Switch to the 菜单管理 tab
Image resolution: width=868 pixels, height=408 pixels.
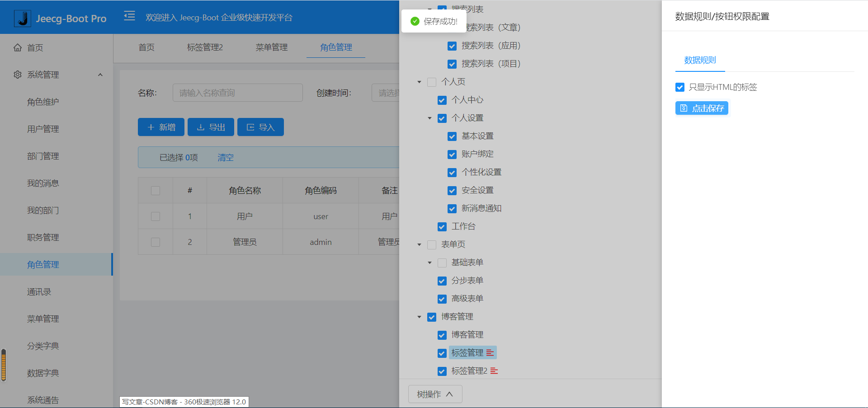(x=271, y=47)
